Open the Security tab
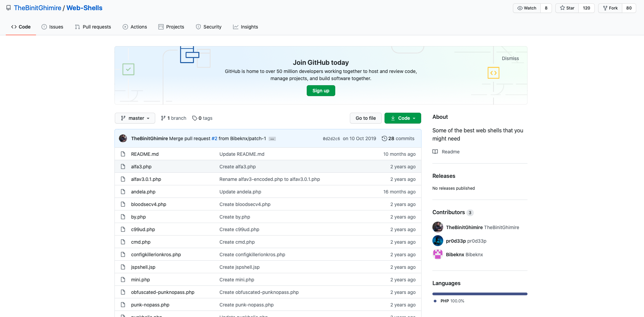 click(x=209, y=27)
